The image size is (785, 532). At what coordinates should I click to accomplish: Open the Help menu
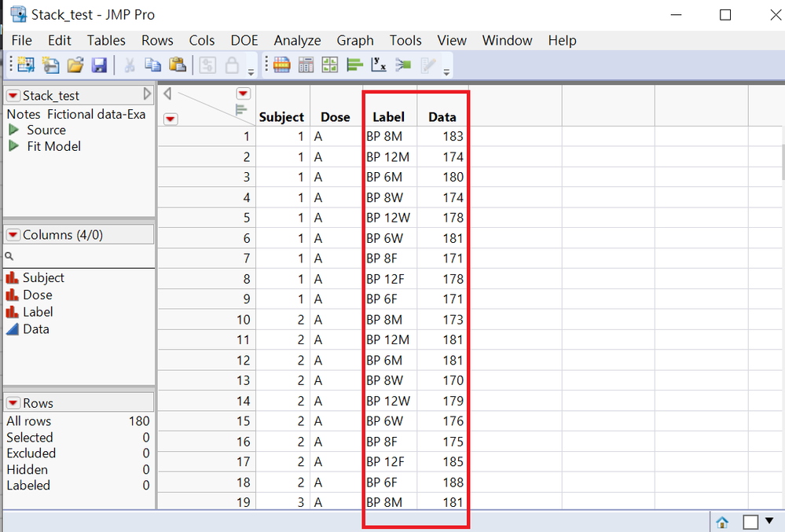[562, 40]
